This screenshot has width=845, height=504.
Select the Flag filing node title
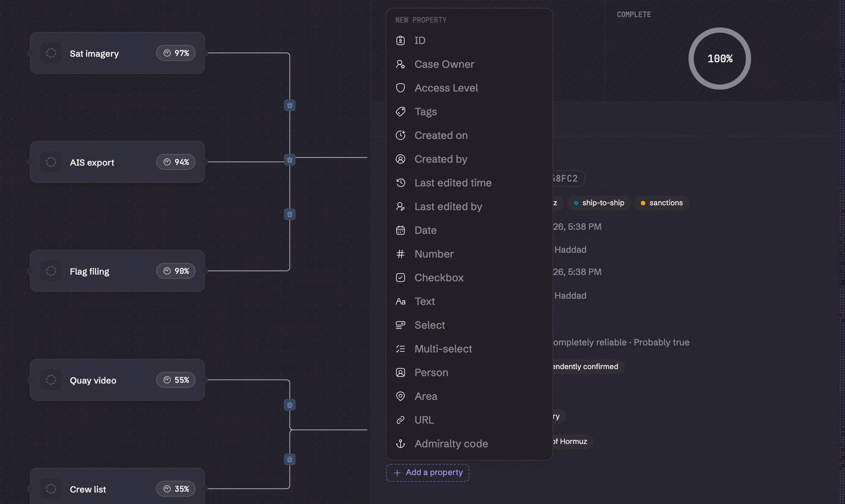point(90,272)
